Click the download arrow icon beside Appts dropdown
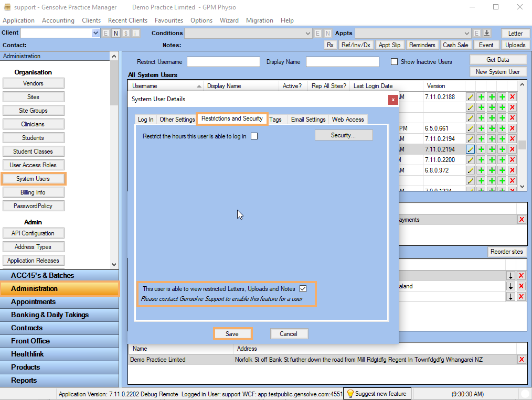This screenshot has width=532, height=400. tap(487, 33)
